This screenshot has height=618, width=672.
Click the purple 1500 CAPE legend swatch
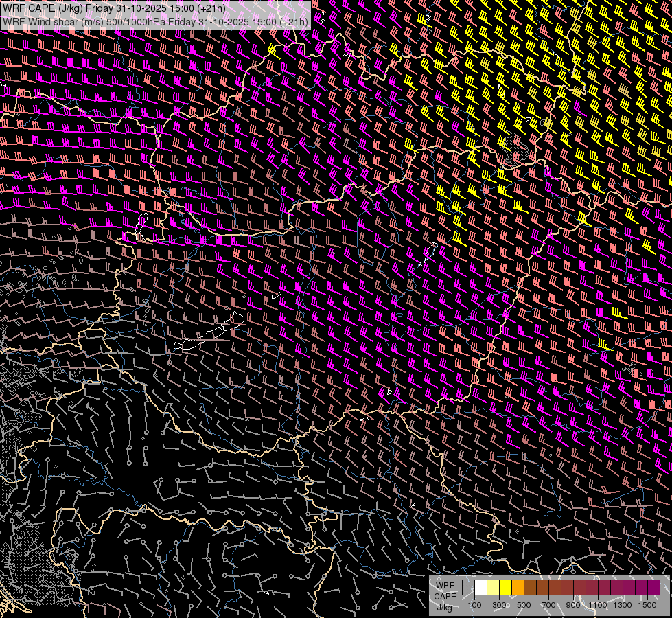click(654, 588)
